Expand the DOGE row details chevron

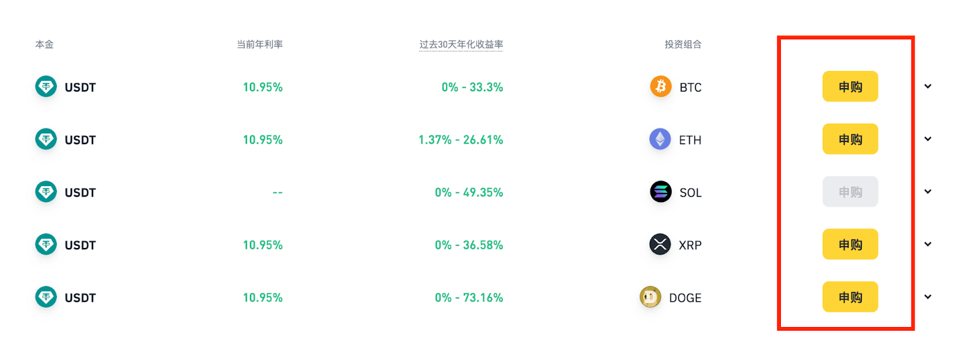(x=928, y=297)
